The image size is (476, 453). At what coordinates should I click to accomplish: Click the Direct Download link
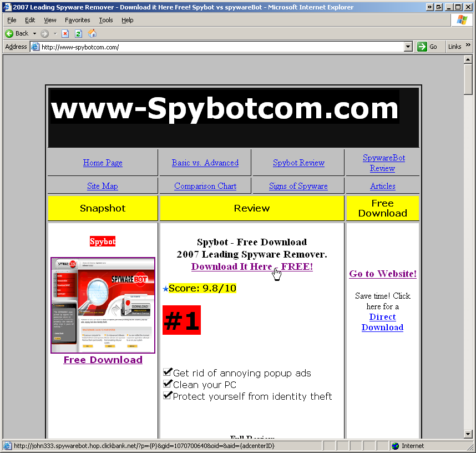(x=382, y=322)
